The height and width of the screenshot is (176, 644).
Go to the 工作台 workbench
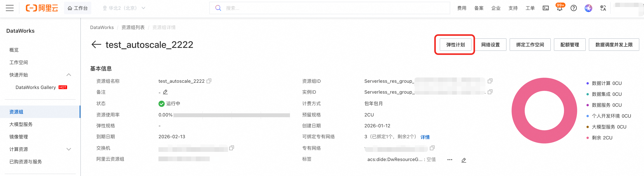77,8
